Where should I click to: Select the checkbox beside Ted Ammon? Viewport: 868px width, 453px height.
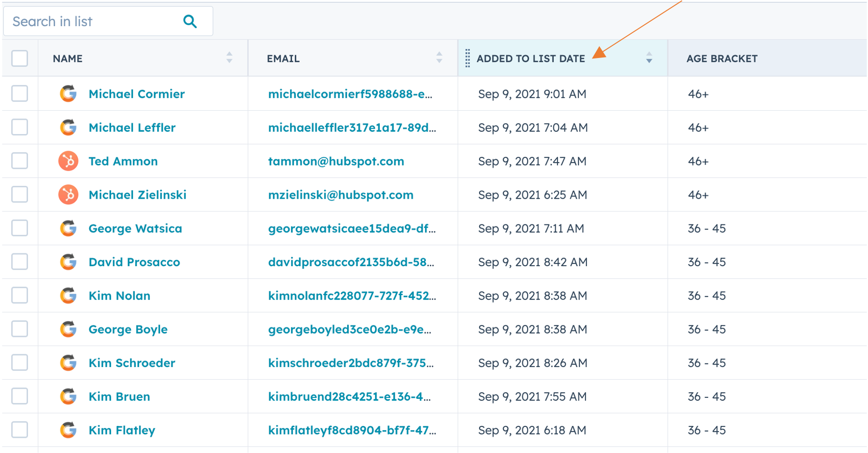pyautogui.click(x=19, y=161)
